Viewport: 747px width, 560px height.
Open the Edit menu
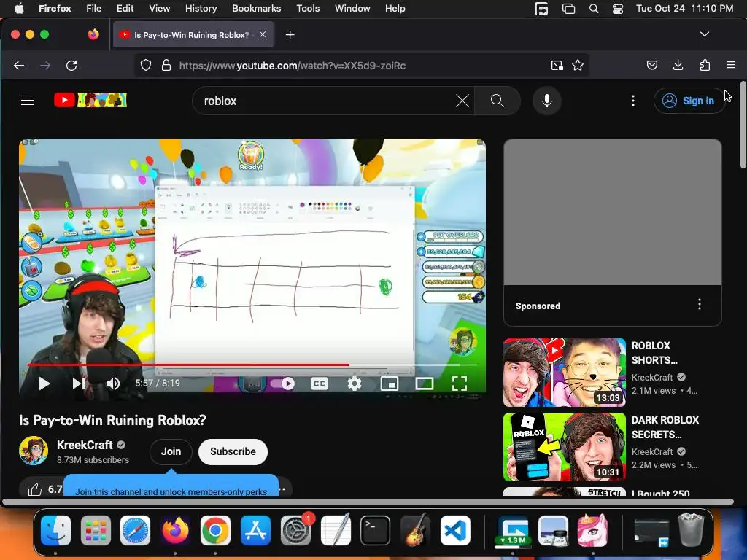click(125, 8)
